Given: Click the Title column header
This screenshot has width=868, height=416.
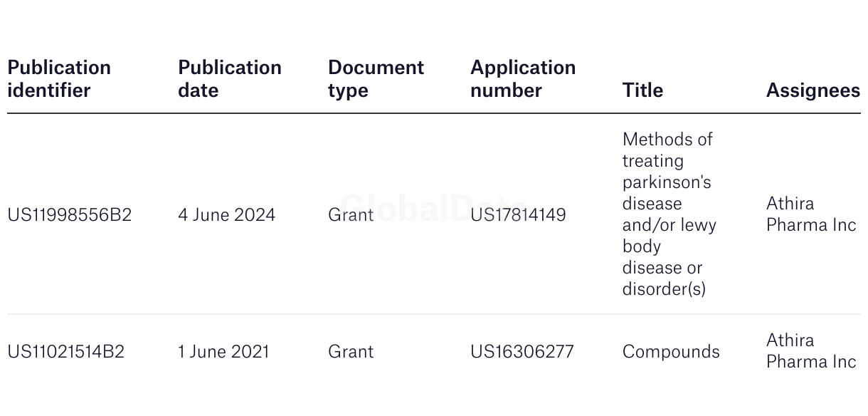Looking at the screenshot, I should tap(642, 90).
